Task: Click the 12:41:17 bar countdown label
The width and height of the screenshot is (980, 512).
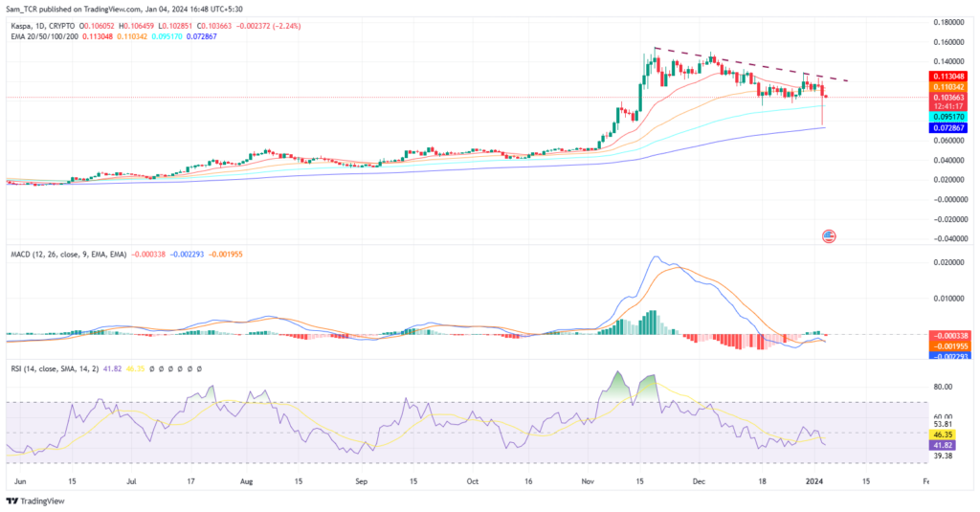Action: pos(948,106)
